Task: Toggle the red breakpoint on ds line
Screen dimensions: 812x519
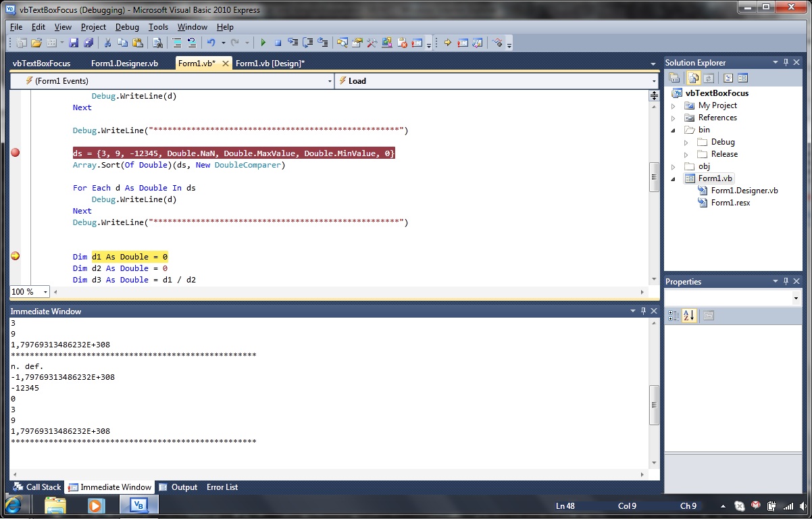Action: pyautogui.click(x=15, y=153)
